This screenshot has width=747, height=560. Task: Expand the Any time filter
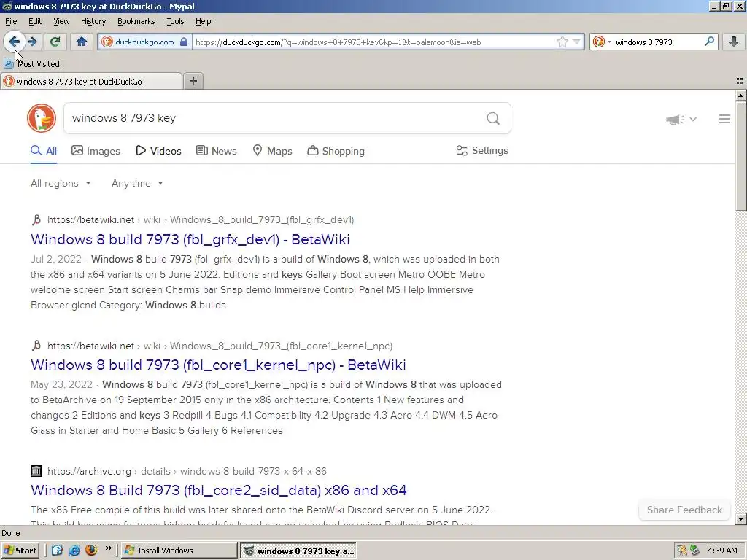pos(137,183)
